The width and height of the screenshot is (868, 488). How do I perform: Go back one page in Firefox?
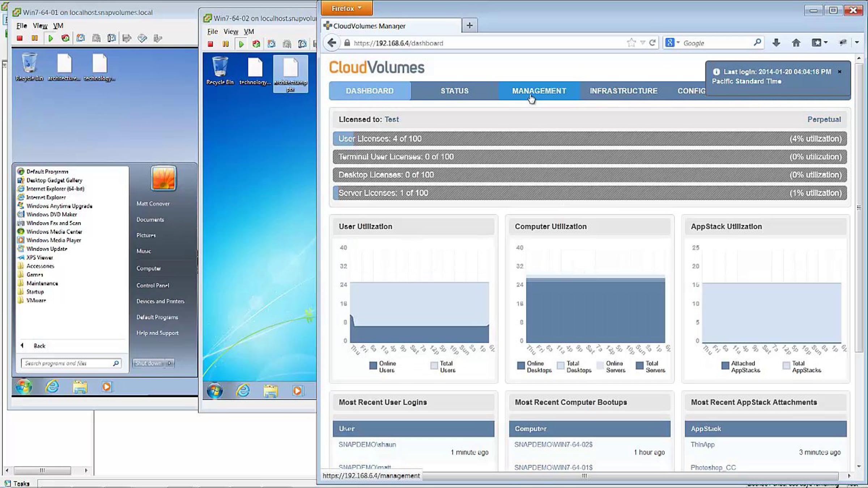pos(332,43)
